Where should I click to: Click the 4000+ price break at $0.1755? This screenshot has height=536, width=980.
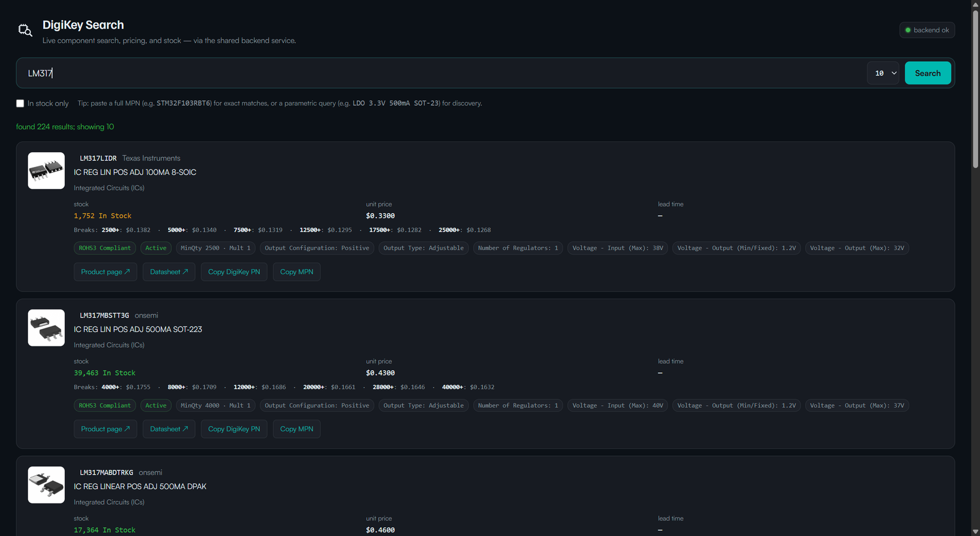tap(126, 387)
